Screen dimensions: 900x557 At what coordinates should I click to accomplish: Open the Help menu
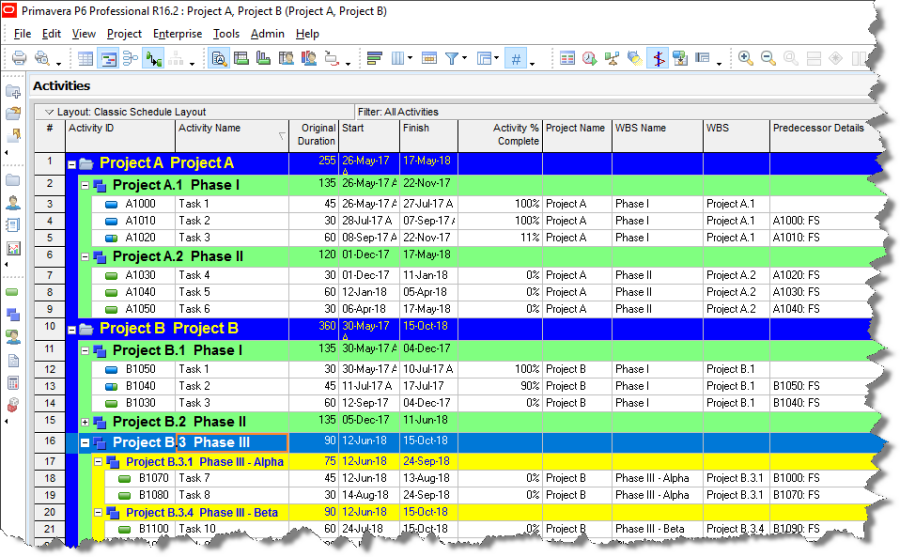[308, 34]
